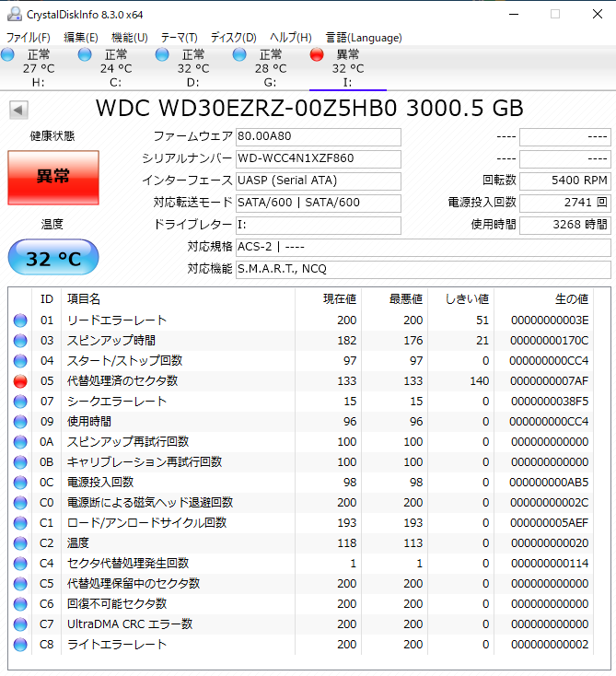Click the red status orb for attribute 05
Viewport: 616px width, 676px height.
pos(20,381)
